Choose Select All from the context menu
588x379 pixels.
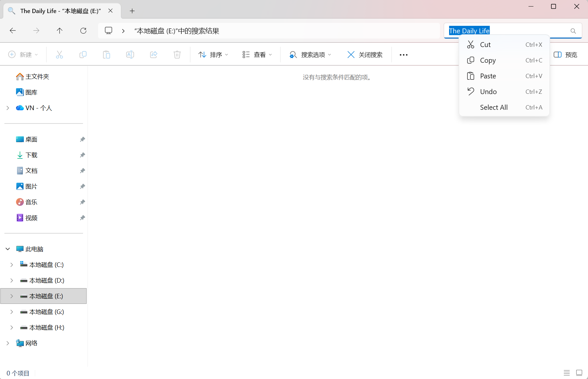click(x=504, y=107)
